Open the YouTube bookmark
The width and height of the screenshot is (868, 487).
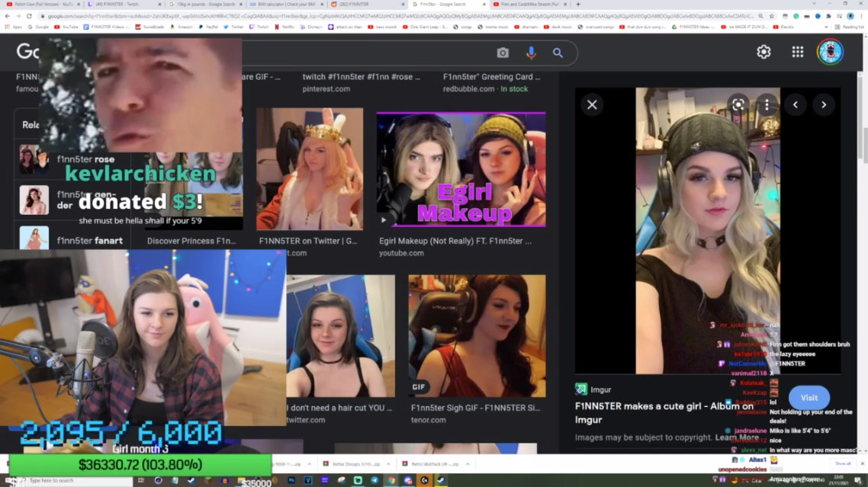point(66,27)
